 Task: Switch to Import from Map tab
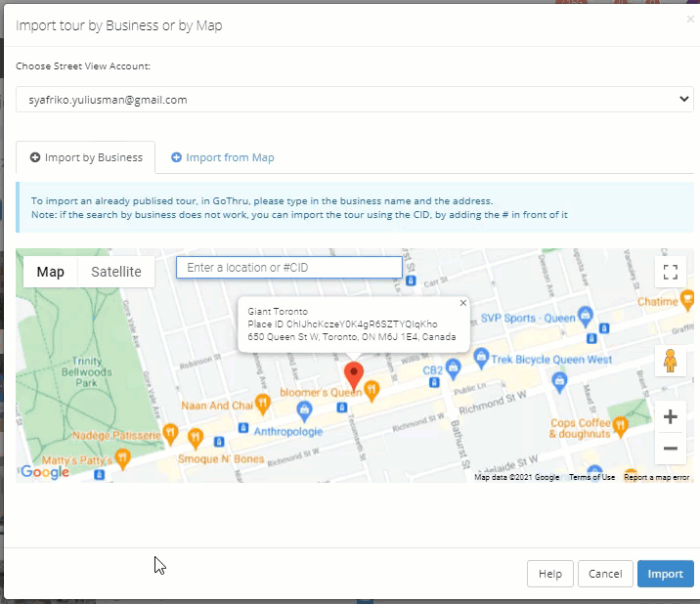pyautogui.click(x=222, y=157)
